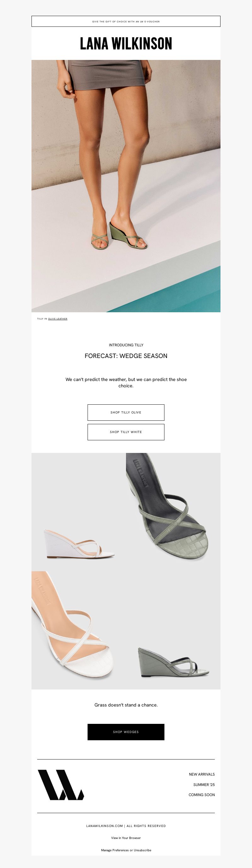This screenshot has width=252, height=868.
Task: Select the olive croc sandal close-up image
Action: 173,512
